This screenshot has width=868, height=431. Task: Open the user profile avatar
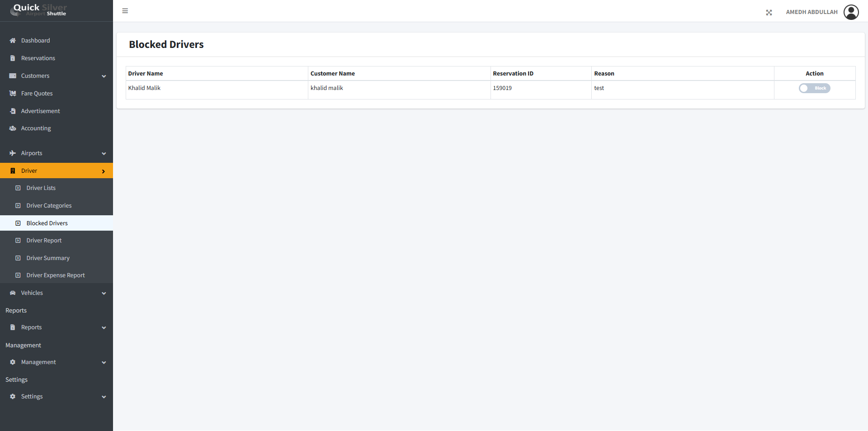coord(851,12)
